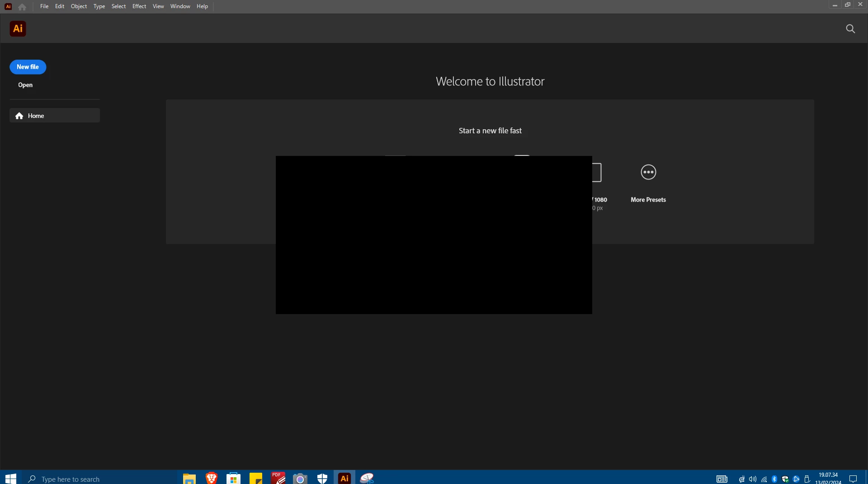868x484 pixels.
Task: Click the taskbar search box
Action: [99, 479]
